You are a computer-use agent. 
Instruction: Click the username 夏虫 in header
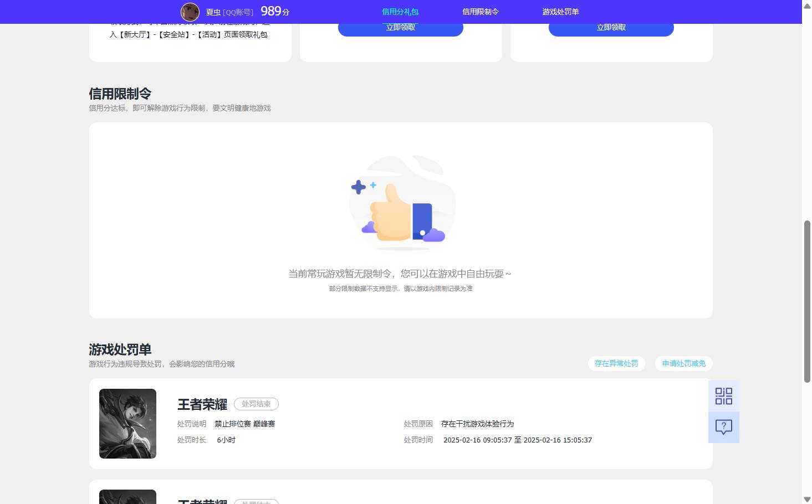[213, 12]
